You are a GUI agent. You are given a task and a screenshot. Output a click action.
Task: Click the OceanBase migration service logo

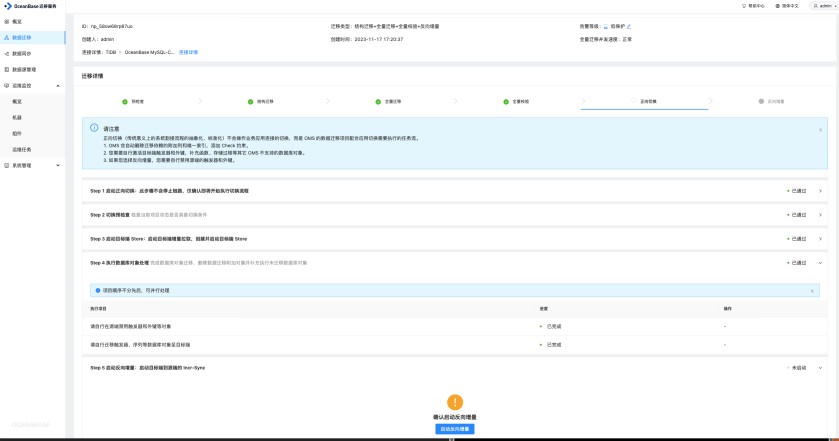(x=30, y=6)
